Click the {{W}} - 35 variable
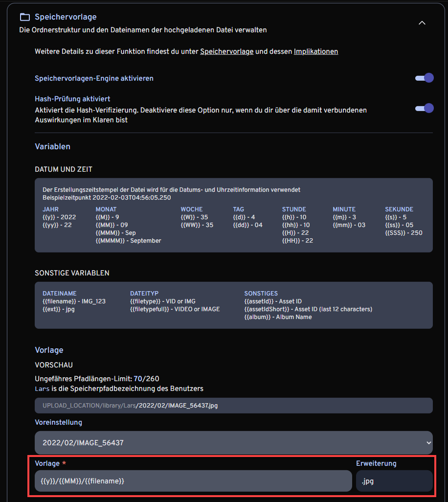 (x=194, y=217)
